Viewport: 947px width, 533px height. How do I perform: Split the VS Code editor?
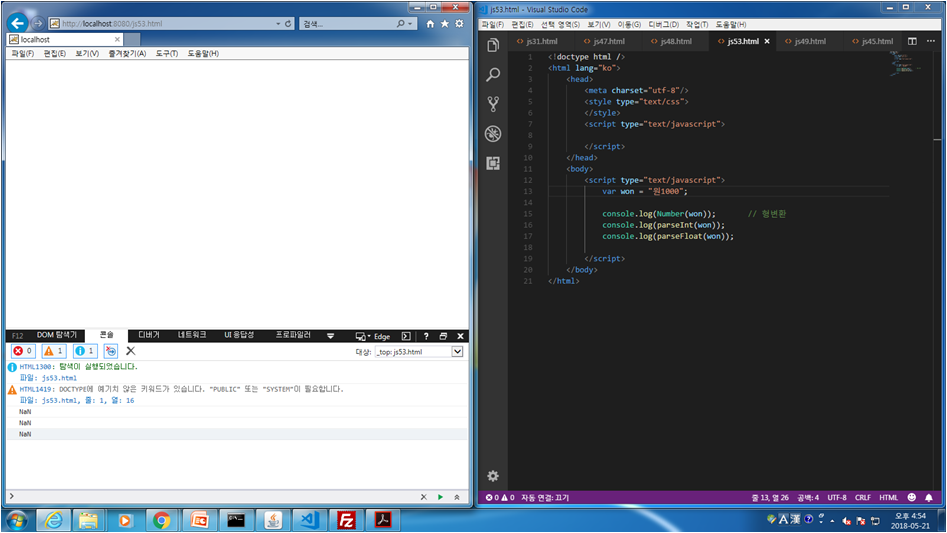click(912, 41)
